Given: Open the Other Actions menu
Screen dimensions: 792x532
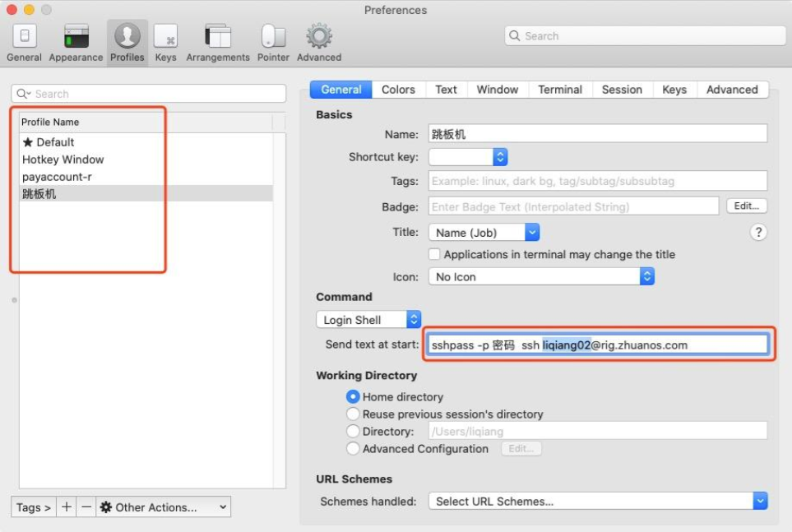Looking at the screenshot, I should (164, 507).
